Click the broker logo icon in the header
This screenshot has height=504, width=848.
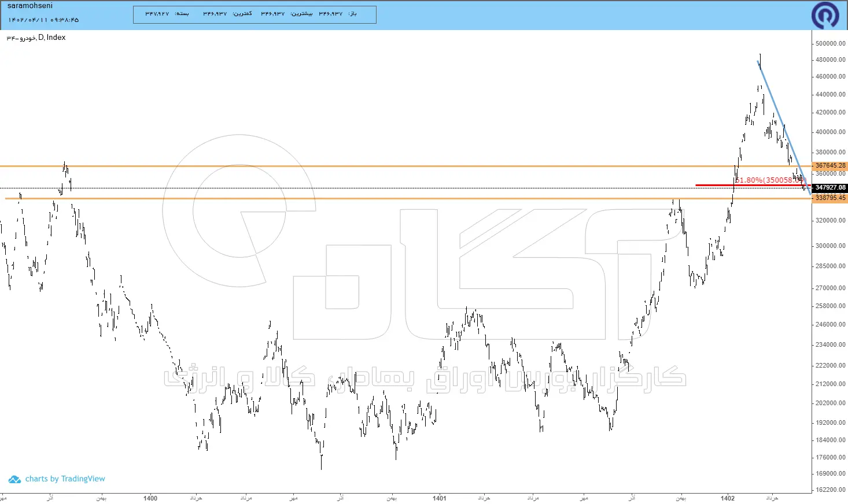tap(825, 15)
